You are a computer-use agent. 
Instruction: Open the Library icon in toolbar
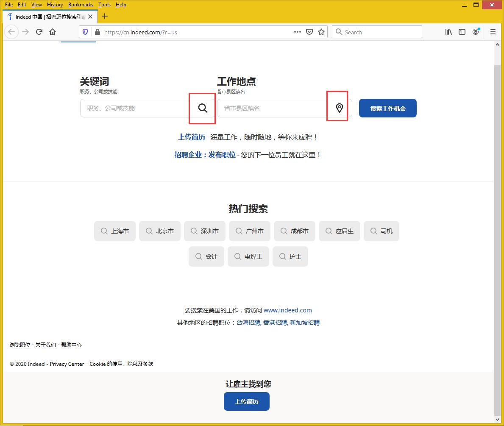(448, 32)
